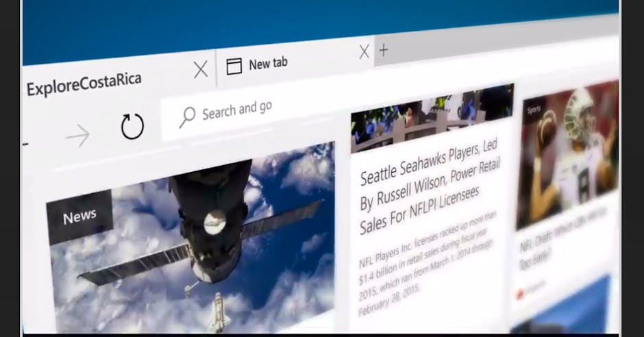Click the refresh page icon

(x=132, y=127)
